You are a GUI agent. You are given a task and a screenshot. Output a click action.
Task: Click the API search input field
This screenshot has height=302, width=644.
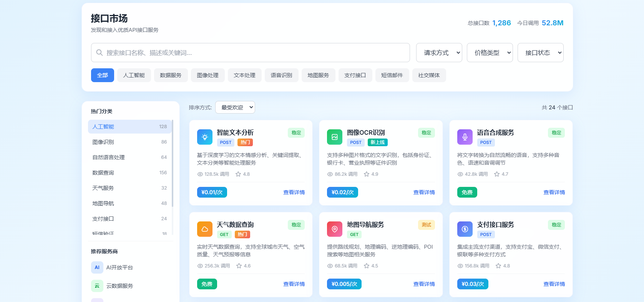(x=251, y=53)
